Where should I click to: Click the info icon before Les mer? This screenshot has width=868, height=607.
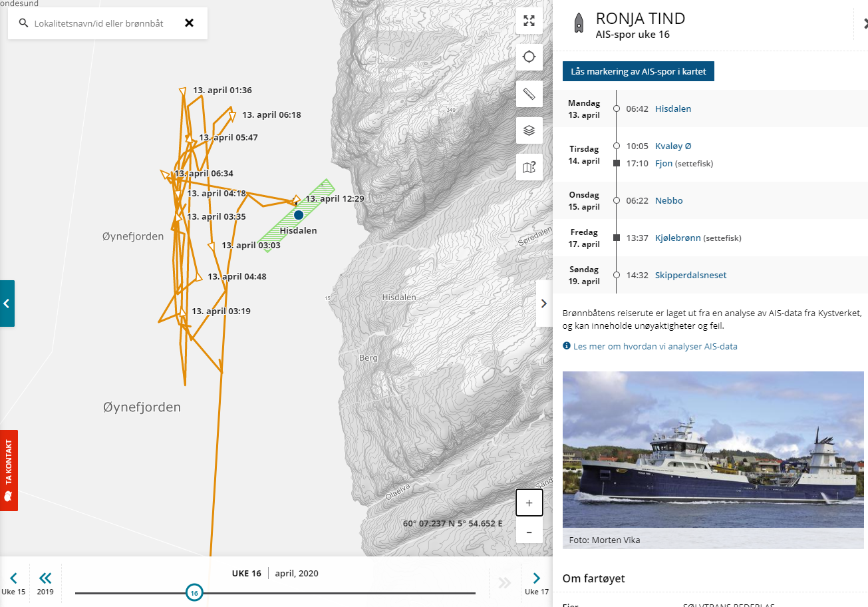(x=567, y=346)
